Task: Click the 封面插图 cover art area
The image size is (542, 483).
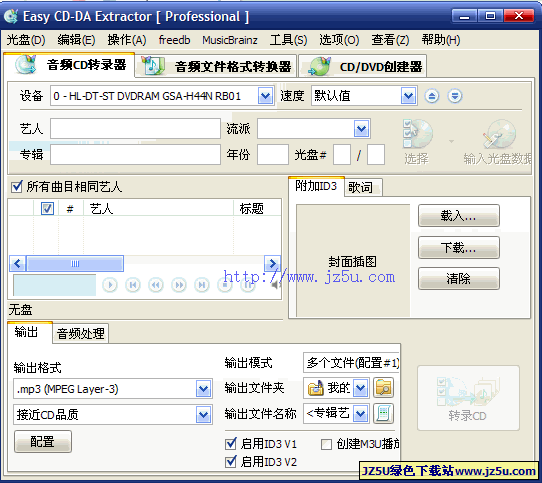Action: click(353, 260)
